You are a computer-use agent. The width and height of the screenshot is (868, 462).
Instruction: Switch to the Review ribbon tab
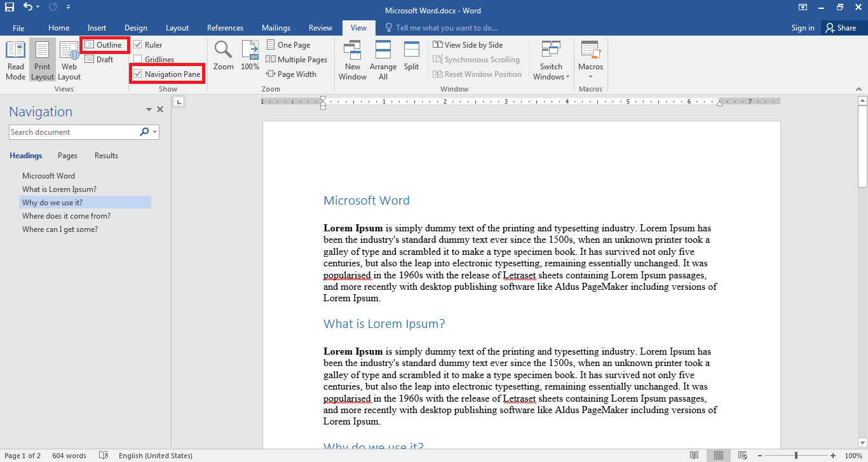point(320,27)
